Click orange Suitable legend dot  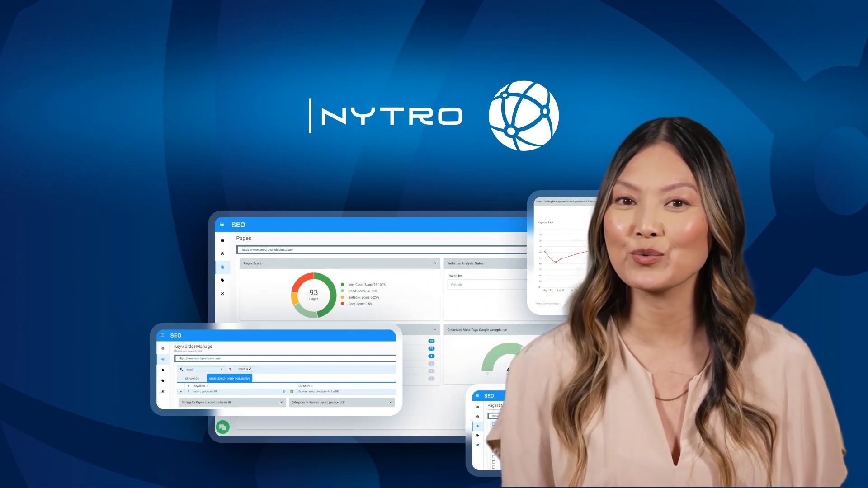pos(342,297)
